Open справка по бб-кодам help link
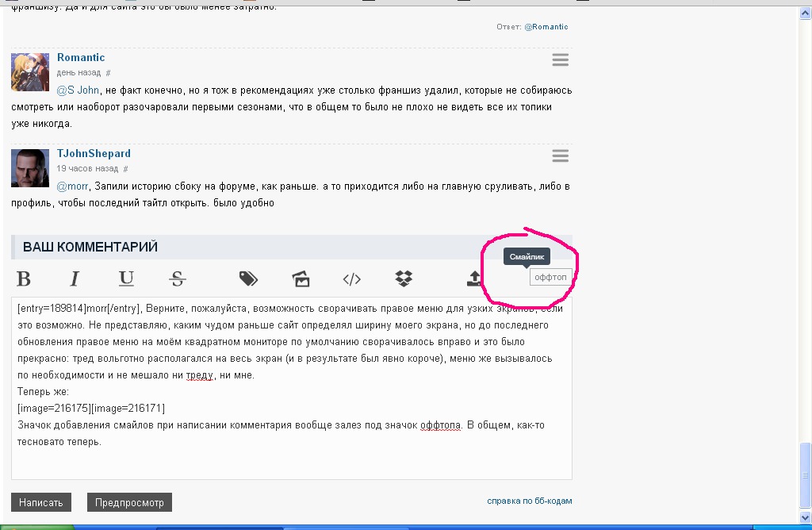812x530 pixels. click(x=529, y=501)
